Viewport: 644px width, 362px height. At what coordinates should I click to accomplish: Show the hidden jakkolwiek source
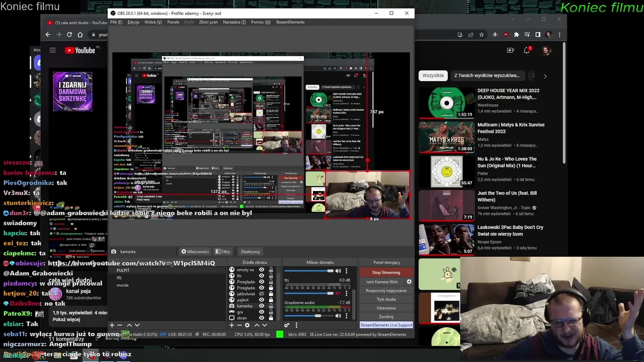click(261, 294)
